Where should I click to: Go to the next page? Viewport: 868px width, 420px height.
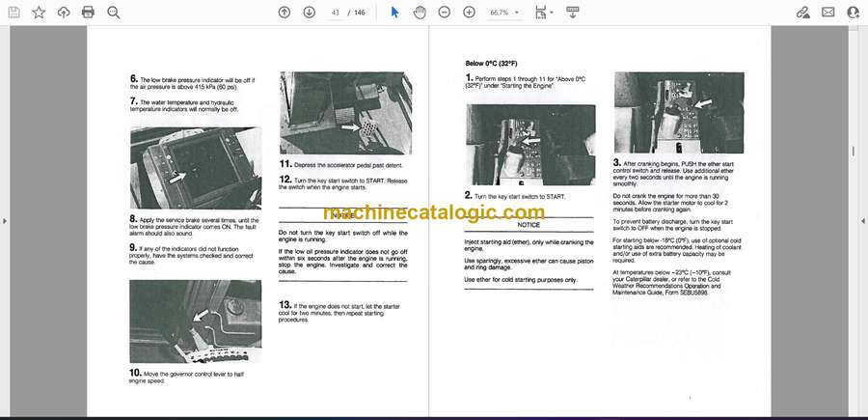[310, 13]
